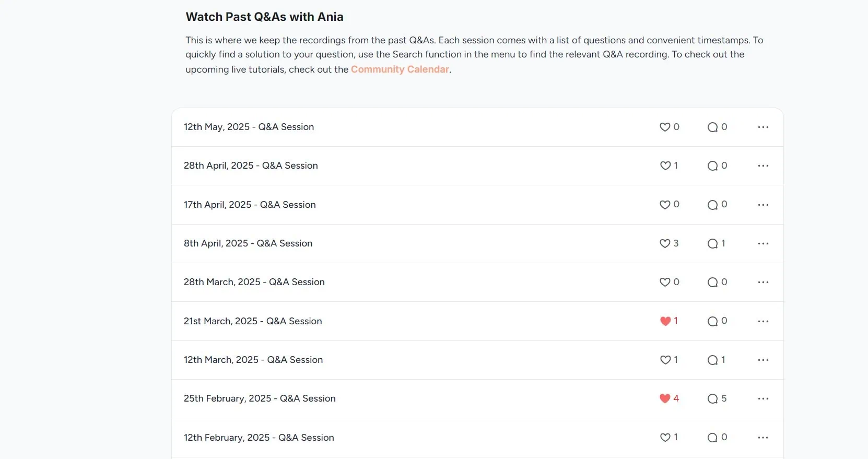Like the 12th May, 2025 Q&A Session

coord(665,127)
